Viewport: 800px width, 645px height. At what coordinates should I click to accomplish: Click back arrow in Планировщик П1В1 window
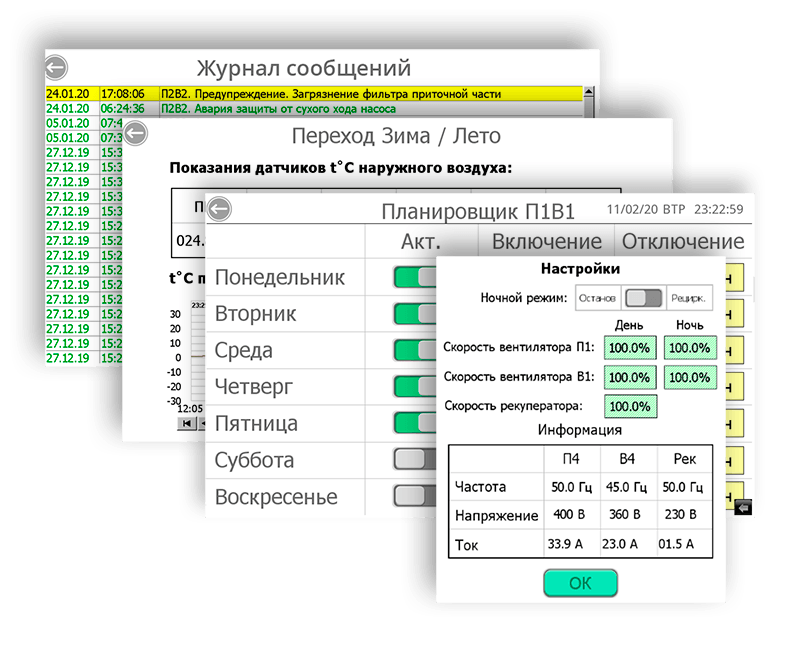click(x=218, y=209)
